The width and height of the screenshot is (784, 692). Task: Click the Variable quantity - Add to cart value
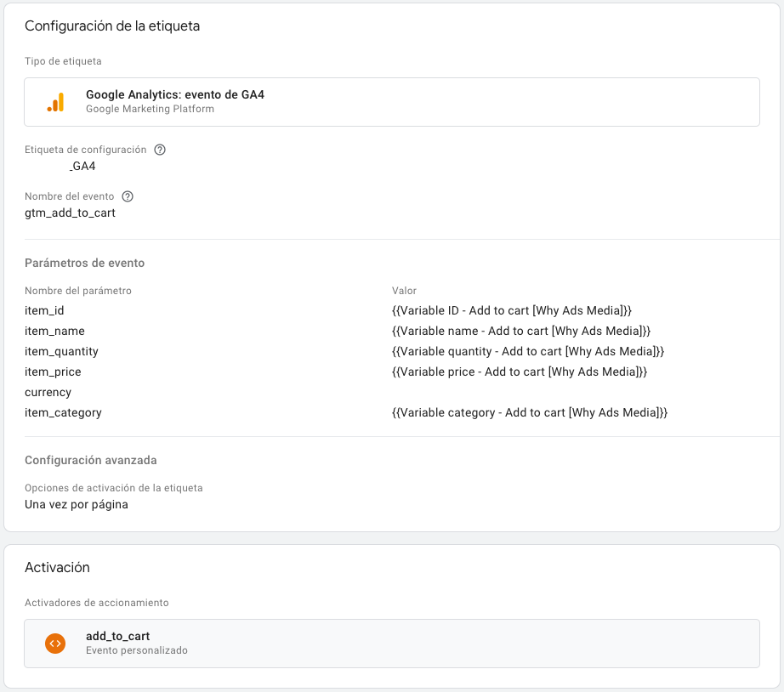[527, 351]
